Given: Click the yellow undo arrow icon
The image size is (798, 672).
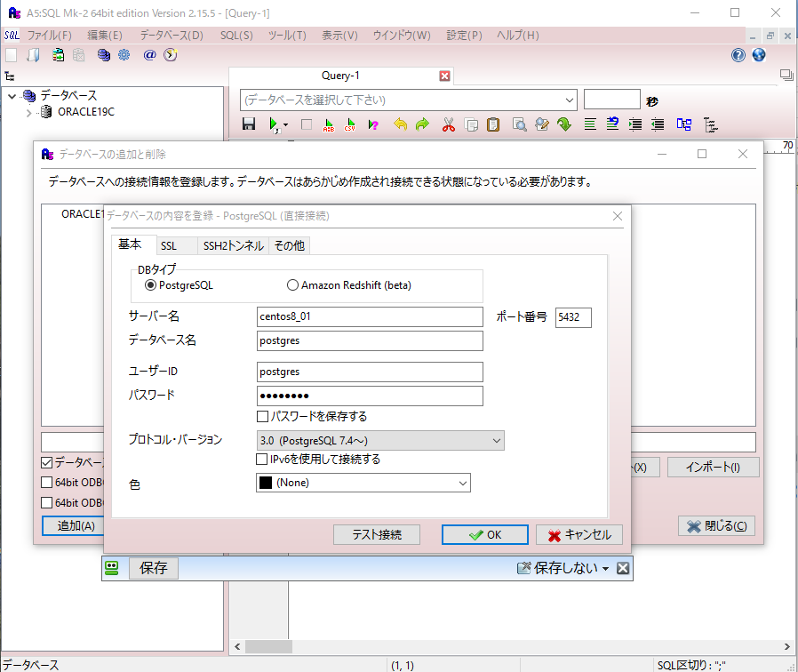Looking at the screenshot, I should (401, 124).
